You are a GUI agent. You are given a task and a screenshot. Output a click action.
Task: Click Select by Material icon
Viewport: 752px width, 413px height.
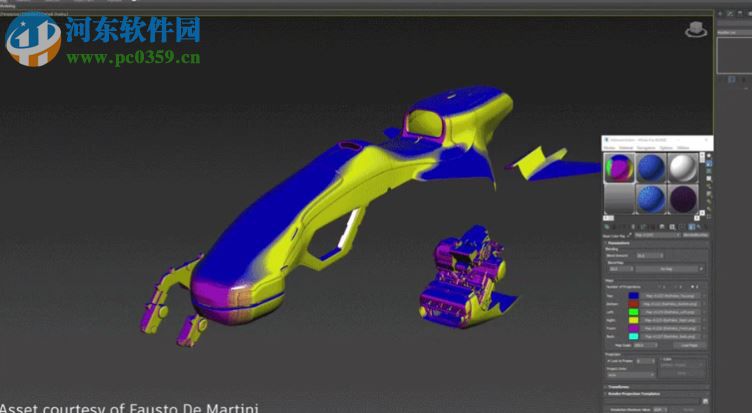(x=709, y=209)
